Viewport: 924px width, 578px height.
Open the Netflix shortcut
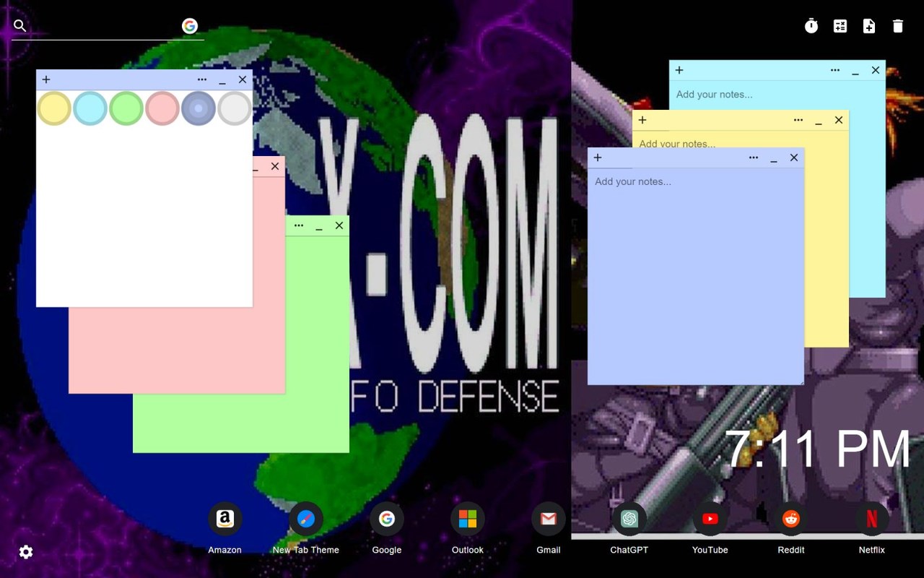tap(871, 528)
